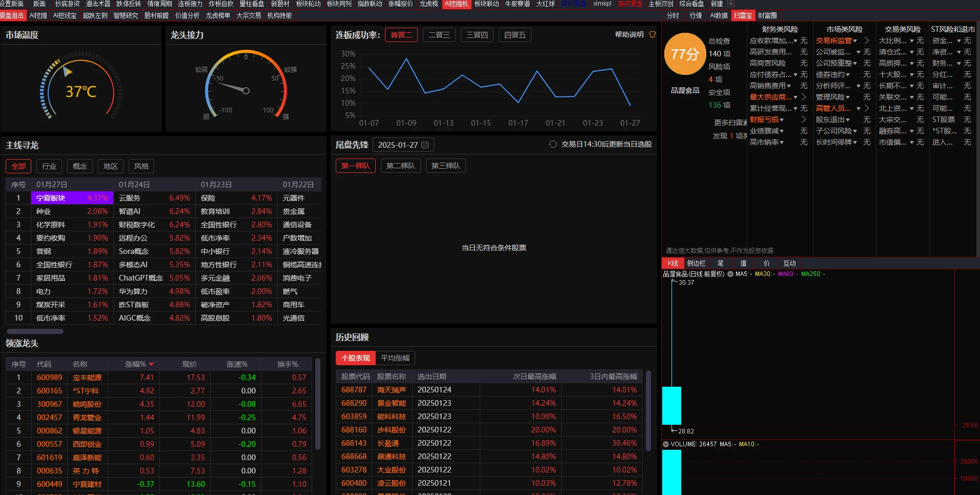Screen dimensions: 980x495
Task: Expand the 股东退出 dropdown
Action: (848, 120)
